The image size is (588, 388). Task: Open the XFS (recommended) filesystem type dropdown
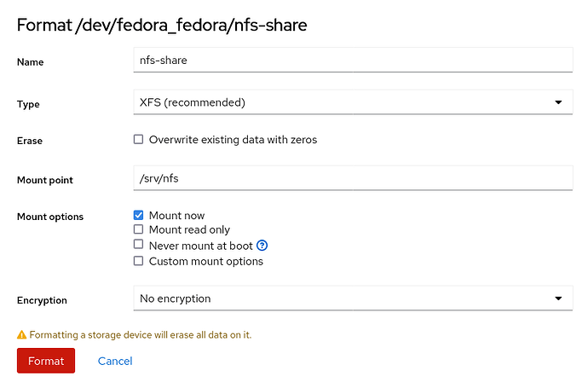point(341,102)
